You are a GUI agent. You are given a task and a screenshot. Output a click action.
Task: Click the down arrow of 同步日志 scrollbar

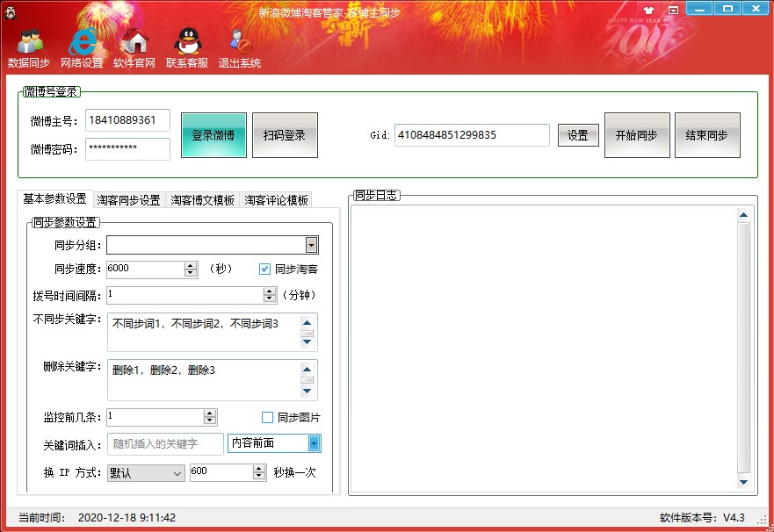coord(743,482)
